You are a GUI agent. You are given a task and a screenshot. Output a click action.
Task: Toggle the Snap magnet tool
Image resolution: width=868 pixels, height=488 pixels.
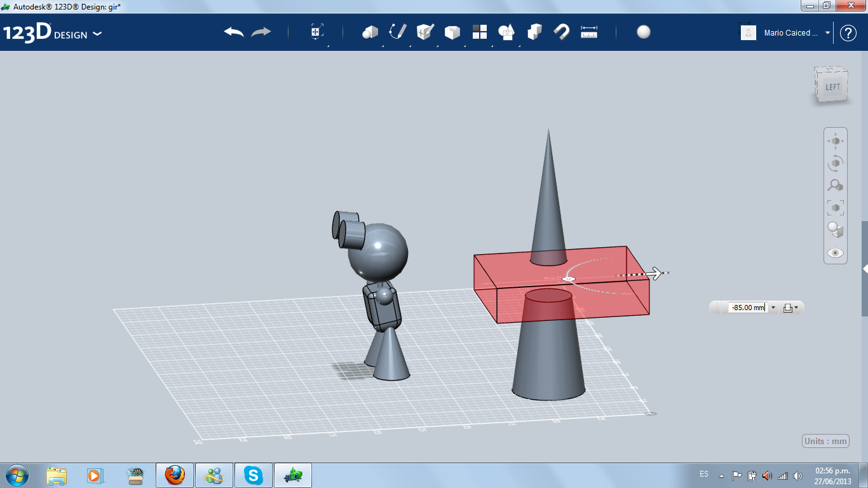click(562, 32)
